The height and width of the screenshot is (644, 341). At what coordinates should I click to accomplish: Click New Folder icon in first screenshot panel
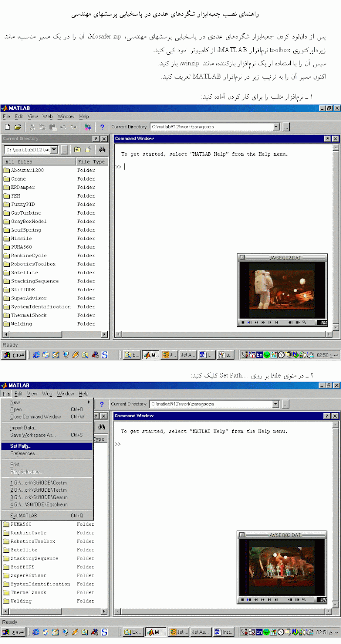coord(88,150)
